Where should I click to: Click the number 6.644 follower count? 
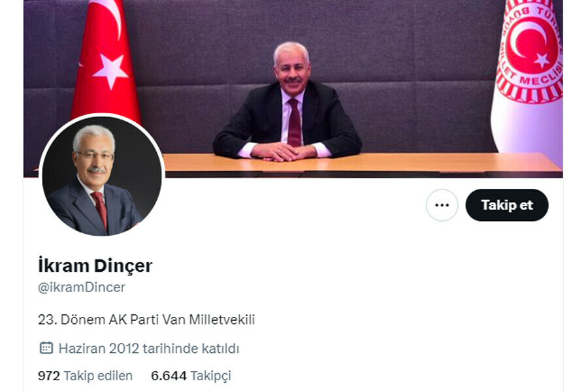coord(169,376)
